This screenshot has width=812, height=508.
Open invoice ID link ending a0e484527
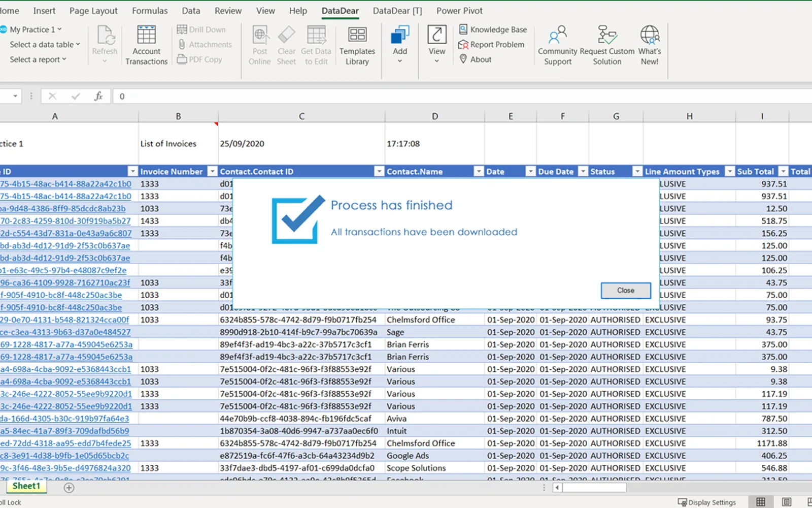pyautogui.click(x=65, y=332)
